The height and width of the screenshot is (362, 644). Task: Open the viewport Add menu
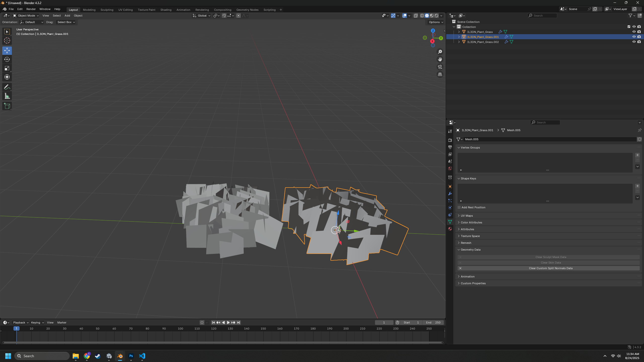[x=67, y=16]
